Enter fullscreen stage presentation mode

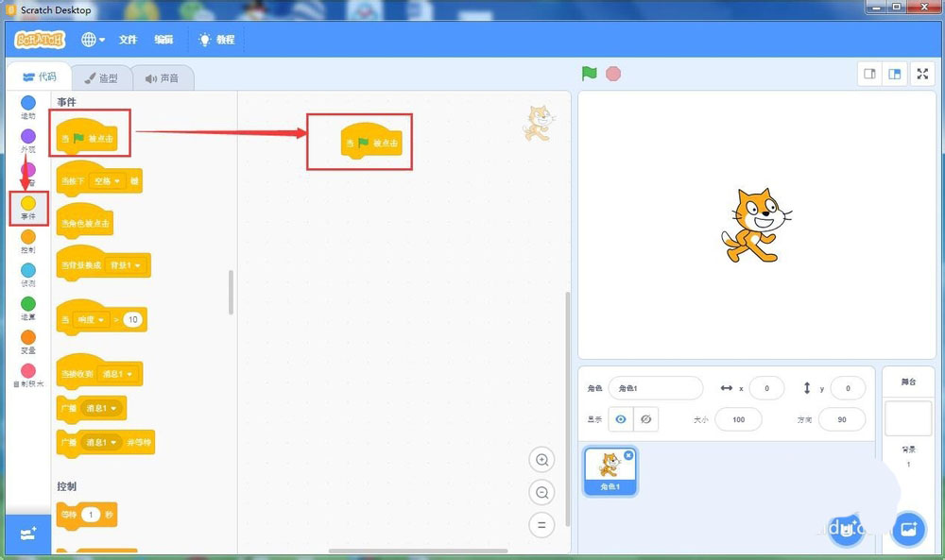point(922,73)
